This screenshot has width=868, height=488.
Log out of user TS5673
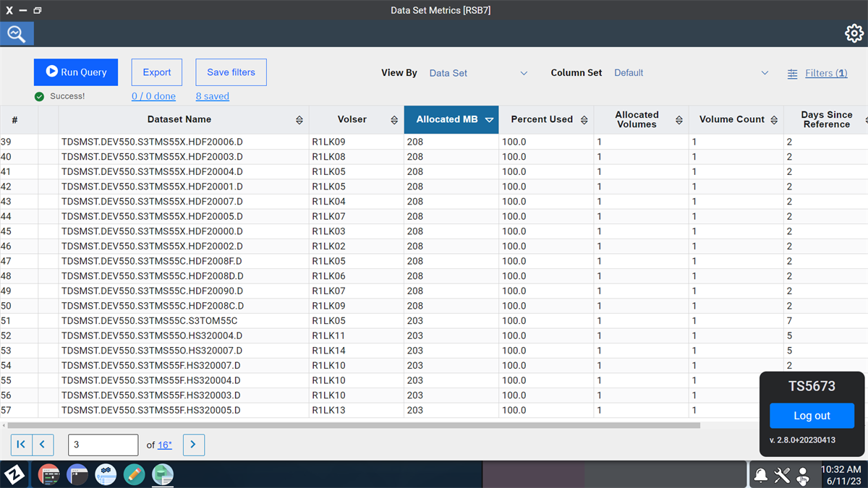coord(811,416)
